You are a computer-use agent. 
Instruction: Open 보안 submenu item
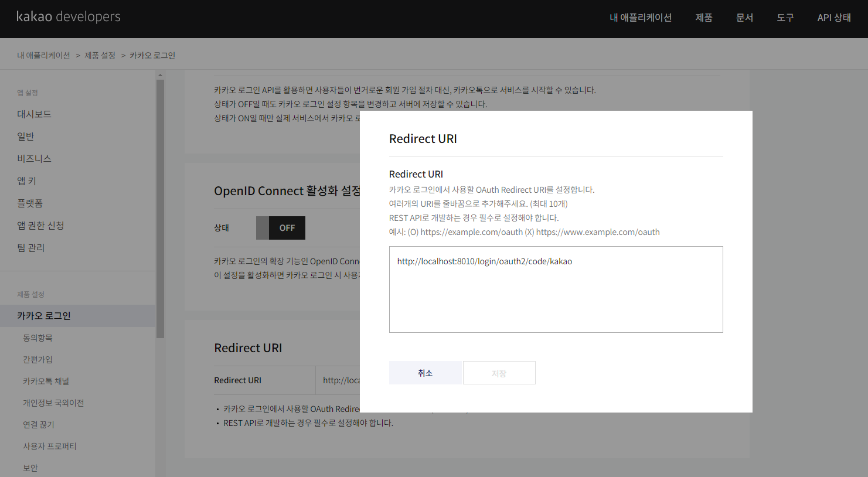30,468
